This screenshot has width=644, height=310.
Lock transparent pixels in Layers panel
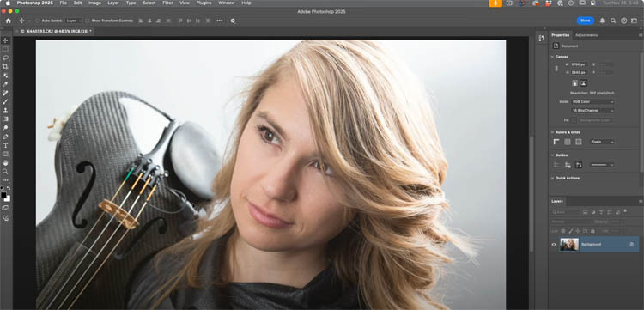[563, 231]
